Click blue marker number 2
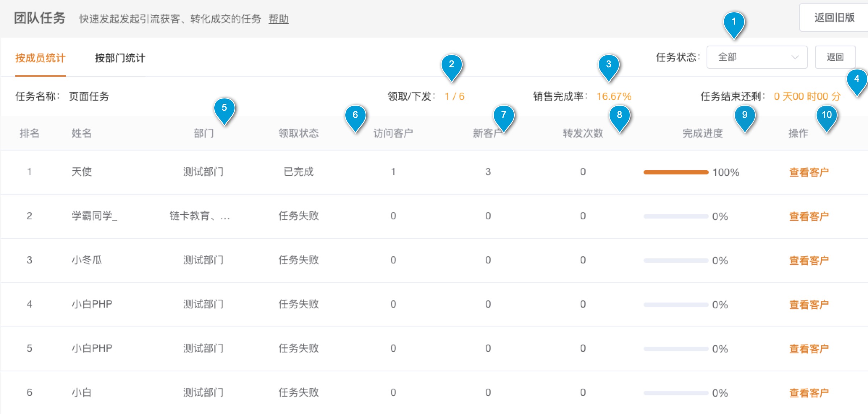This screenshot has width=868, height=414. click(x=451, y=65)
